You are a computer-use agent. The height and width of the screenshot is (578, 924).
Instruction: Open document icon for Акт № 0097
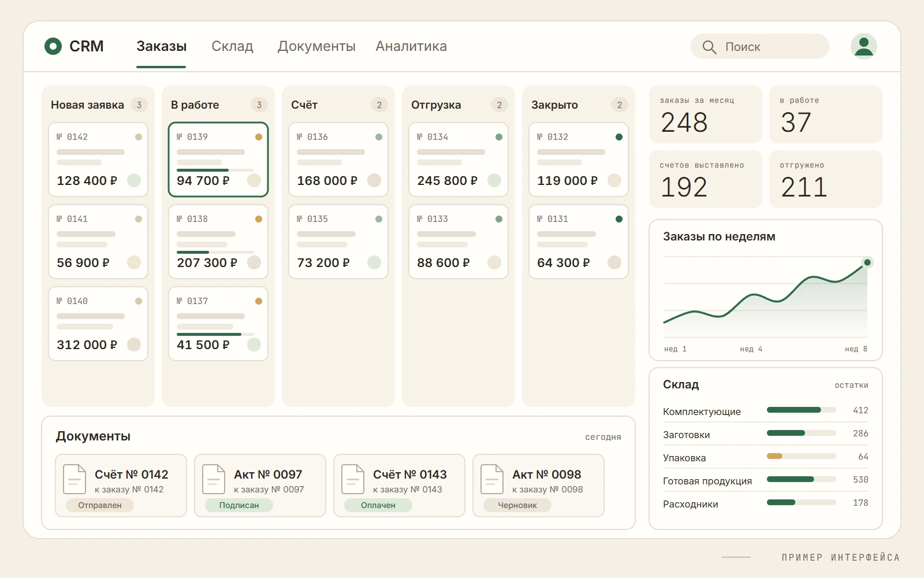(x=214, y=479)
